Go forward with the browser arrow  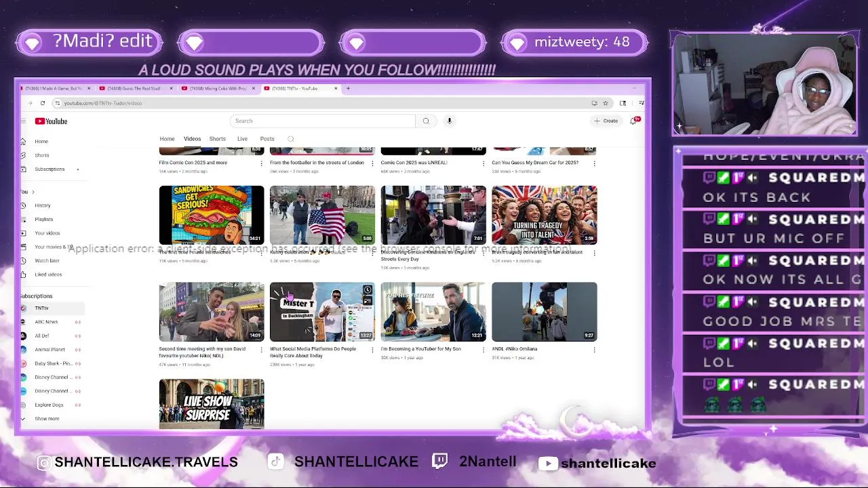tap(30, 103)
